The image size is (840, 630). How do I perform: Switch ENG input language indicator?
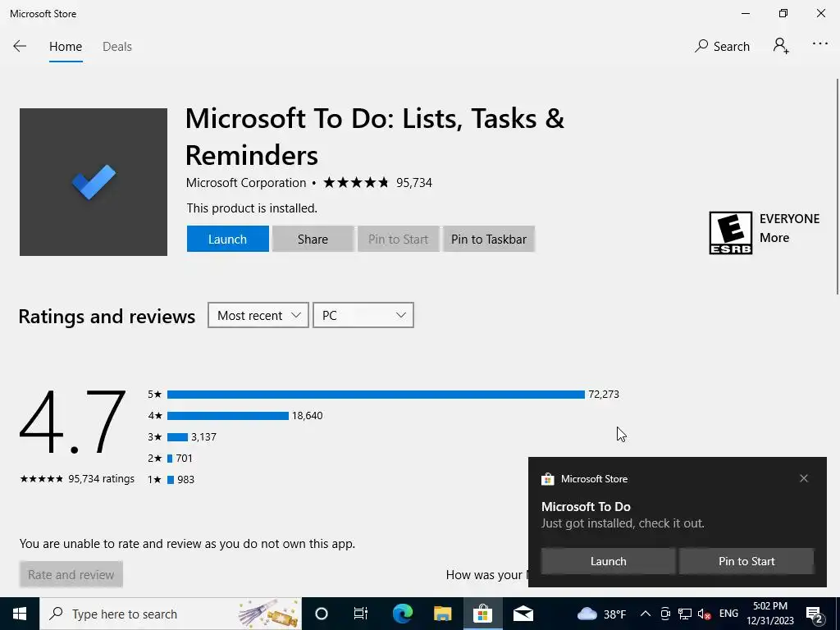(x=728, y=614)
